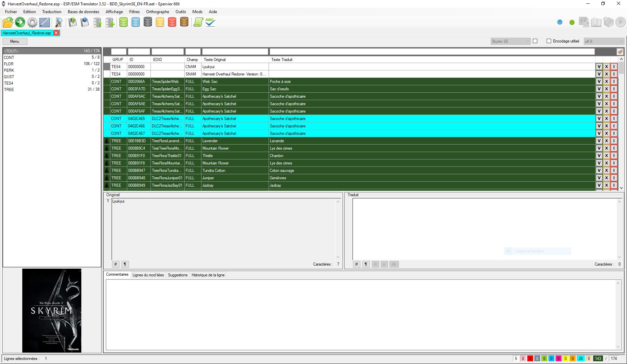Toggle the # button under Traduit pane
Image resolution: width=627 pixels, height=364 pixels.
(x=356, y=264)
